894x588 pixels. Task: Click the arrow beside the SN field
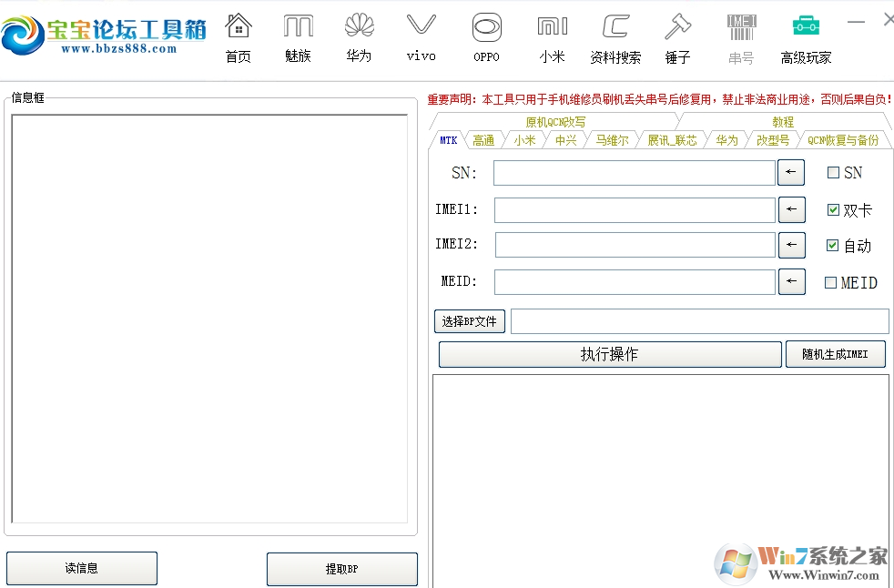(x=790, y=172)
